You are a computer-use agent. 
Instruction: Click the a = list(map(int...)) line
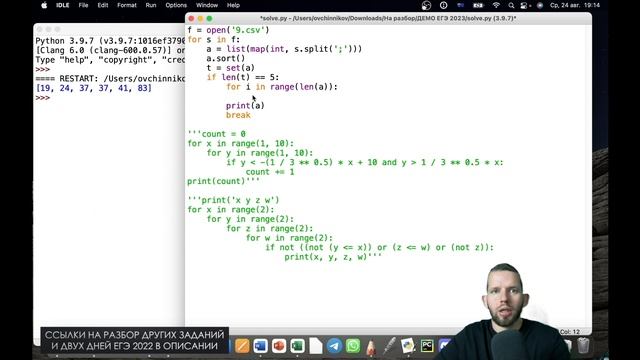pyautogui.click(x=284, y=49)
